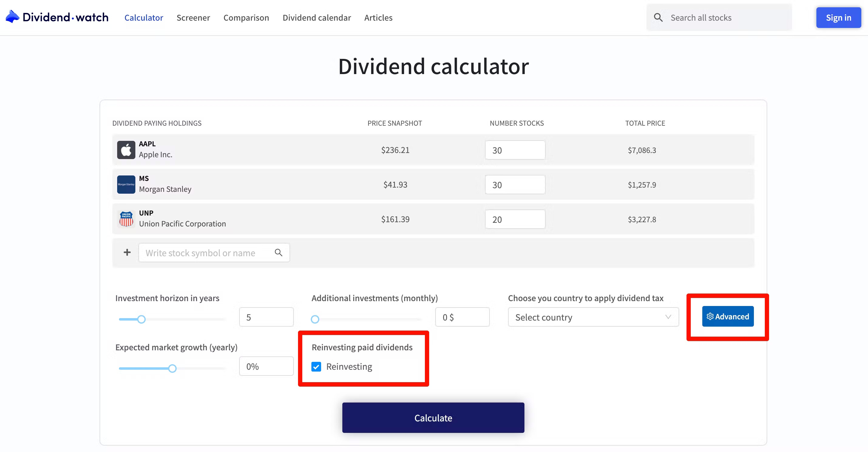The width and height of the screenshot is (868, 452).
Task: Click the chevron arrow of the country selector
Action: pyautogui.click(x=668, y=317)
